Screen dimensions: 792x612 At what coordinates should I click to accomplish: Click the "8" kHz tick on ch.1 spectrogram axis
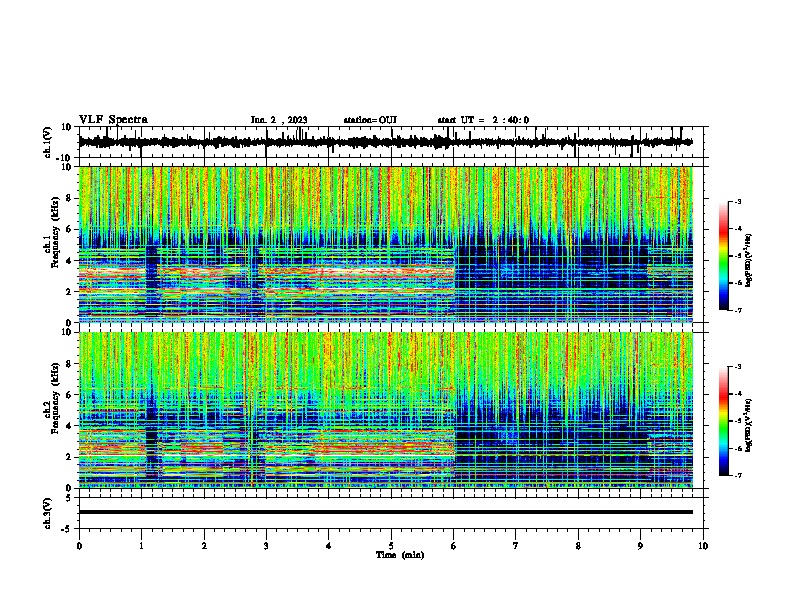click(70, 198)
